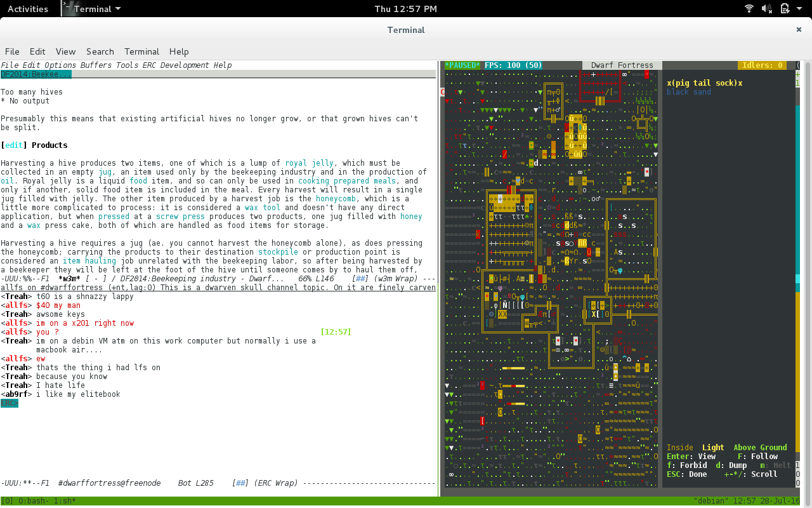Click the [12:57] timestamp in chat
The width and height of the screenshot is (812, 508).
tap(336, 332)
